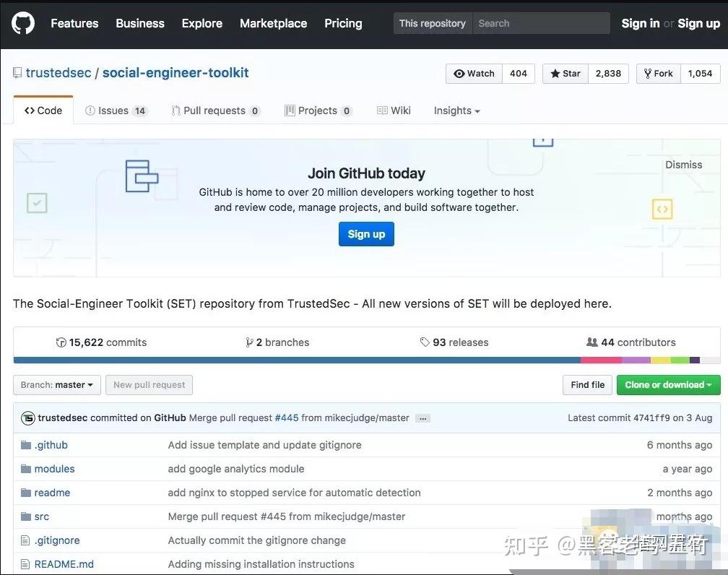Watch the repository

(x=474, y=74)
